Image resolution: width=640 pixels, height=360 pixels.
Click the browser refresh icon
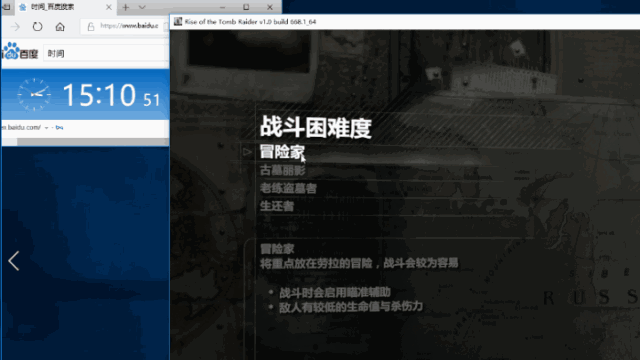[37, 27]
